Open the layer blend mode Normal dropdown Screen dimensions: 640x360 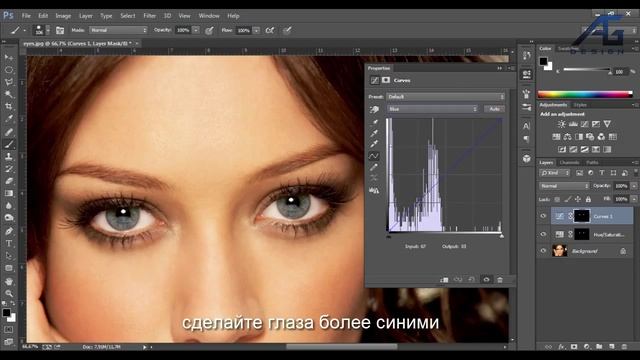pyautogui.click(x=564, y=186)
